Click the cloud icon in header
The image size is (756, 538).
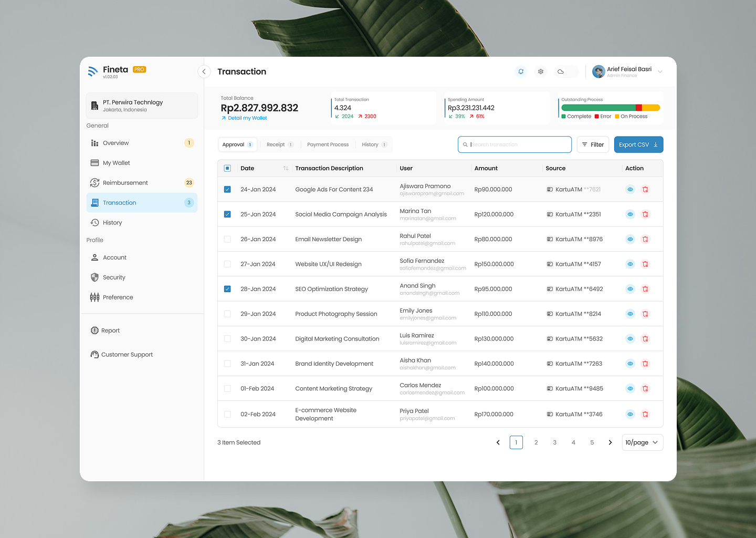[561, 71]
